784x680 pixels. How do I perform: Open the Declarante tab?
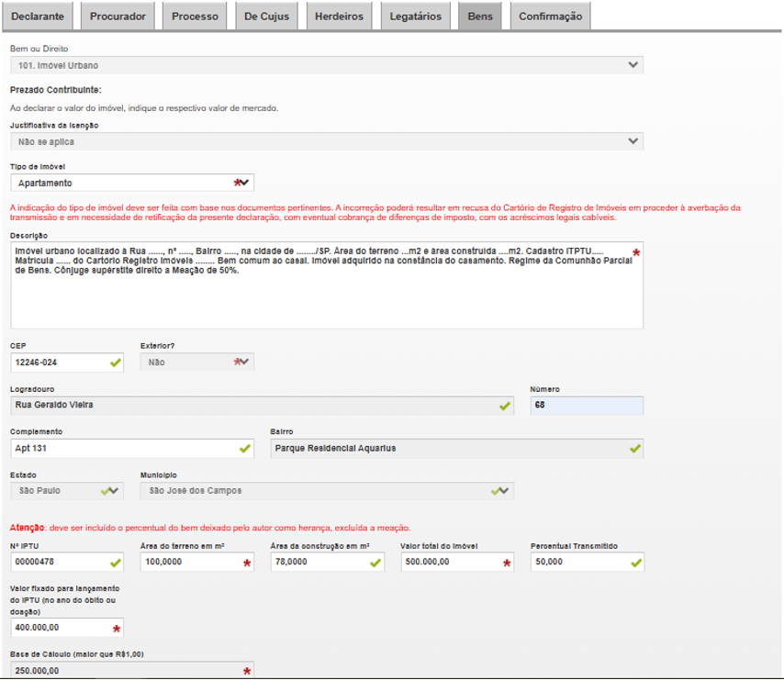38,16
